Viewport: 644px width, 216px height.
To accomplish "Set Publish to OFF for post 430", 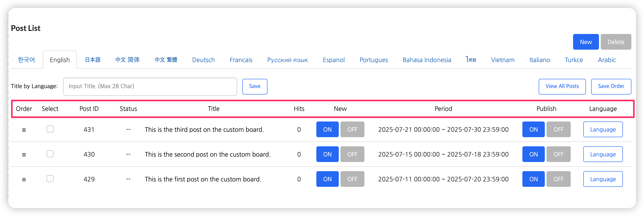I will pos(558,154).
